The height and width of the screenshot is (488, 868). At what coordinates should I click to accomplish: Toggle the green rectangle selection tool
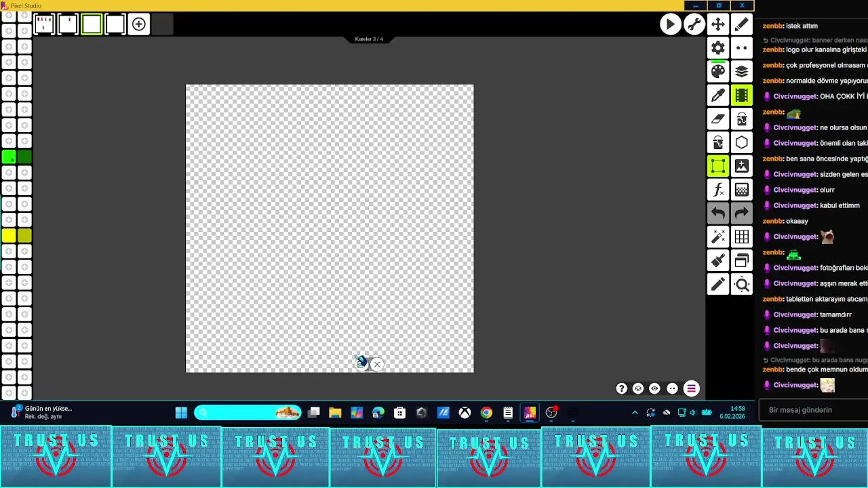(x=718, y=166)
